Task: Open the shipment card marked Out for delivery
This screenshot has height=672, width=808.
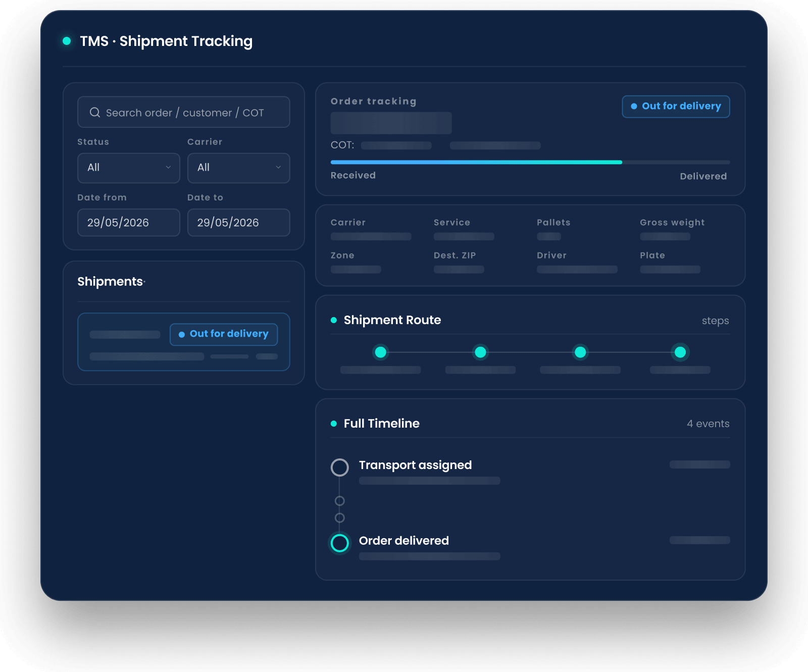Action: (184, 342)
